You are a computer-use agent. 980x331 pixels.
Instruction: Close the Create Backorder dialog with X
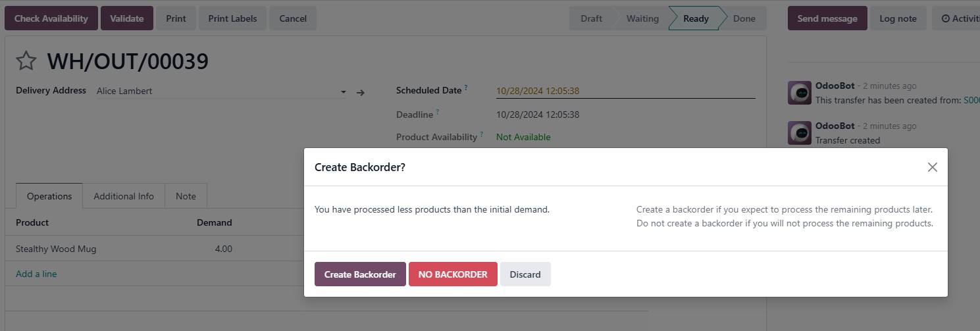click(932, 167)
